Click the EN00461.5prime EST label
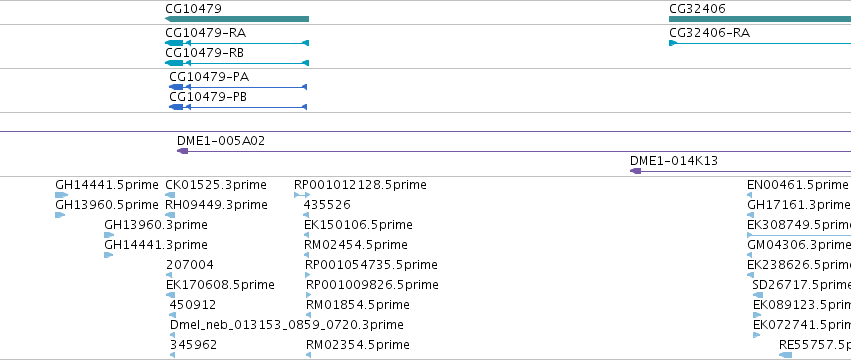 (797, 185)
